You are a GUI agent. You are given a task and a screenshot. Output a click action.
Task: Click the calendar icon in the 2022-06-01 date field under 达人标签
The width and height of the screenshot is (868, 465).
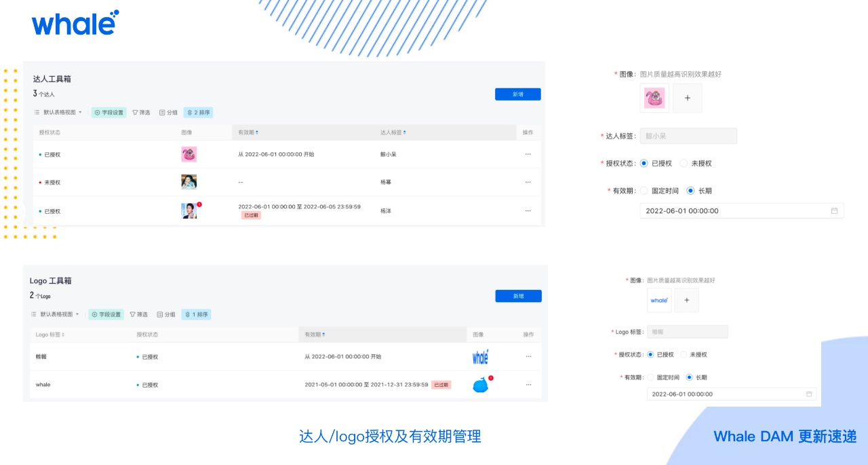[x=834, y=210]
